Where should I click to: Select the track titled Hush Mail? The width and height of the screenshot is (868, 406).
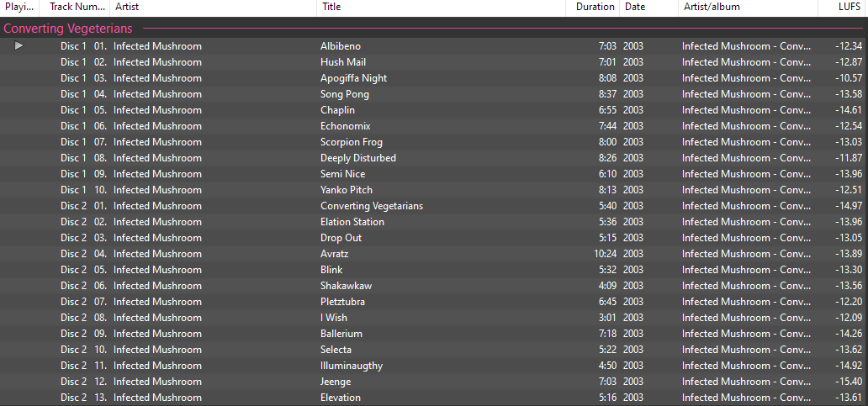(x=343, y=62)
